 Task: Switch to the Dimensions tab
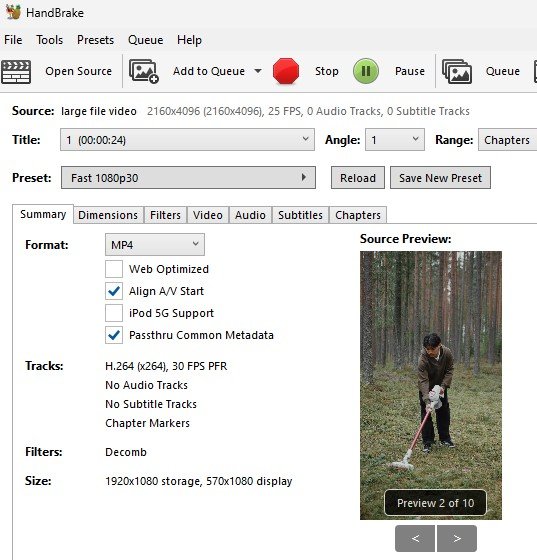[108, 215]
